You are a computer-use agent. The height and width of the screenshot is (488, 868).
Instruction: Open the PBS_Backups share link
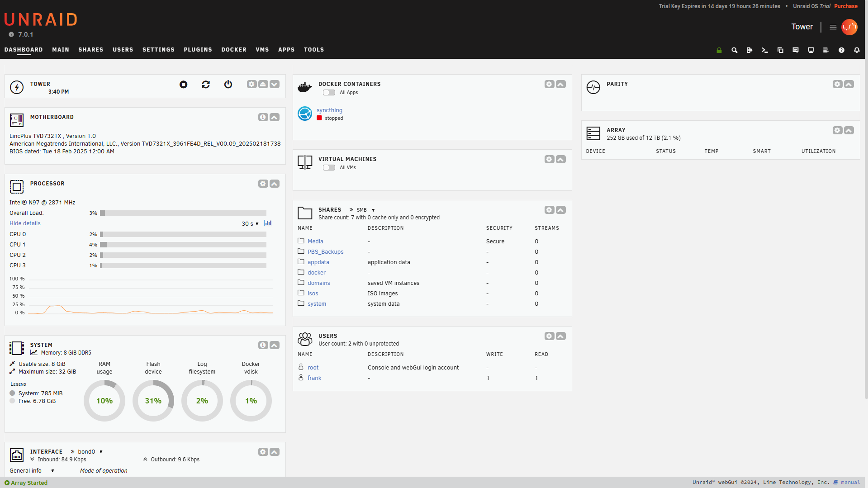325,252
